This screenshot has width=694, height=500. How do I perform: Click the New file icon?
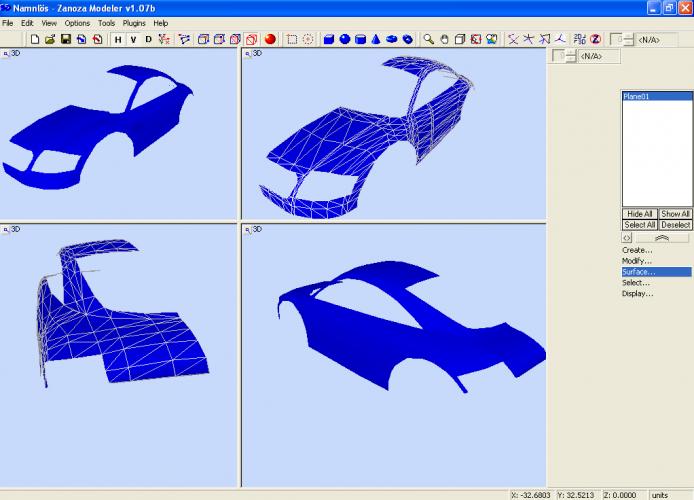pos(35,39)
